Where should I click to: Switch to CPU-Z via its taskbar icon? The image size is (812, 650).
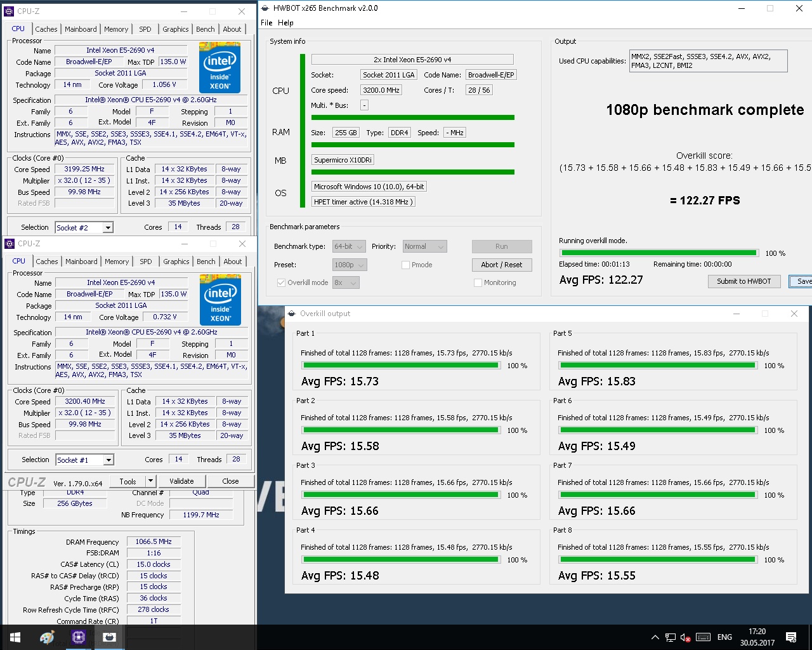tap(79, 637)
